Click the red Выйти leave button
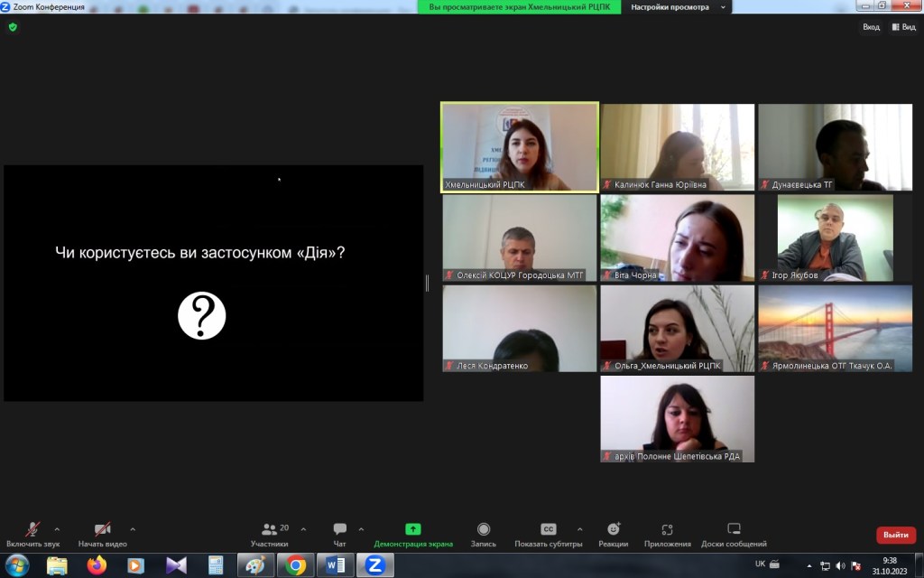The width and height of the screenshot is (924, 578). coord(895,535)
